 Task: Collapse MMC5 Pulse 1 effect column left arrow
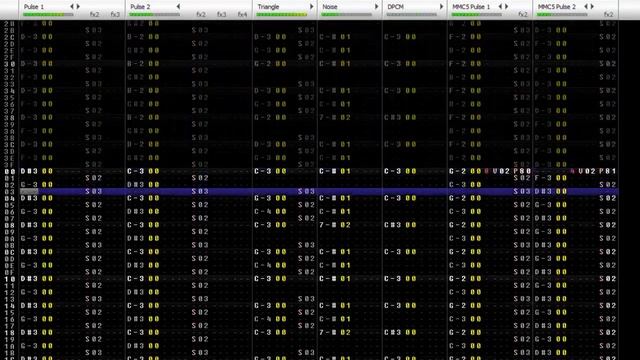coord(500,7)
